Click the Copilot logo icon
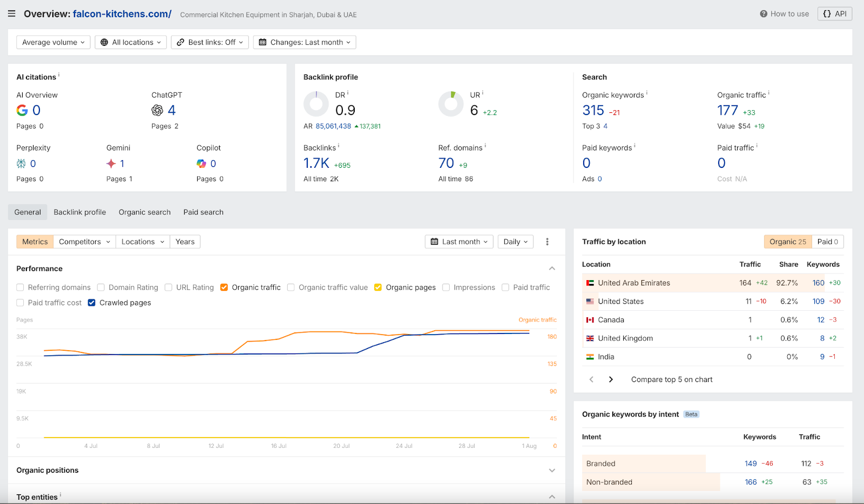Viewport: 864px width, 504px height. (x=201, y=164)
